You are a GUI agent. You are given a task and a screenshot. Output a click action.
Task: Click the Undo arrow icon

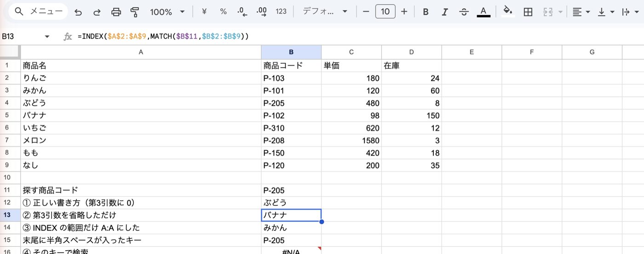pyautogui.click(x=78, y=12)
